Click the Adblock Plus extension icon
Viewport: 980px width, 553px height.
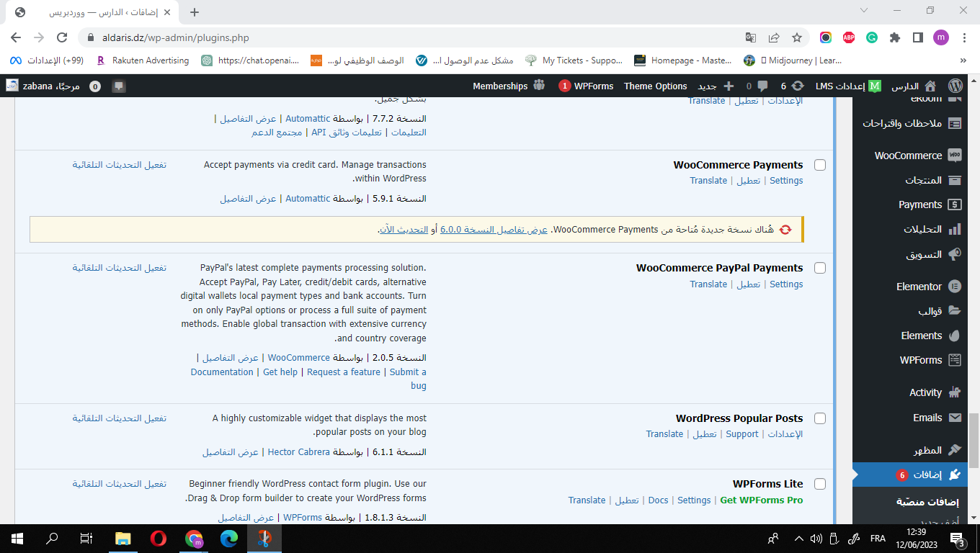tap(849, 37)
